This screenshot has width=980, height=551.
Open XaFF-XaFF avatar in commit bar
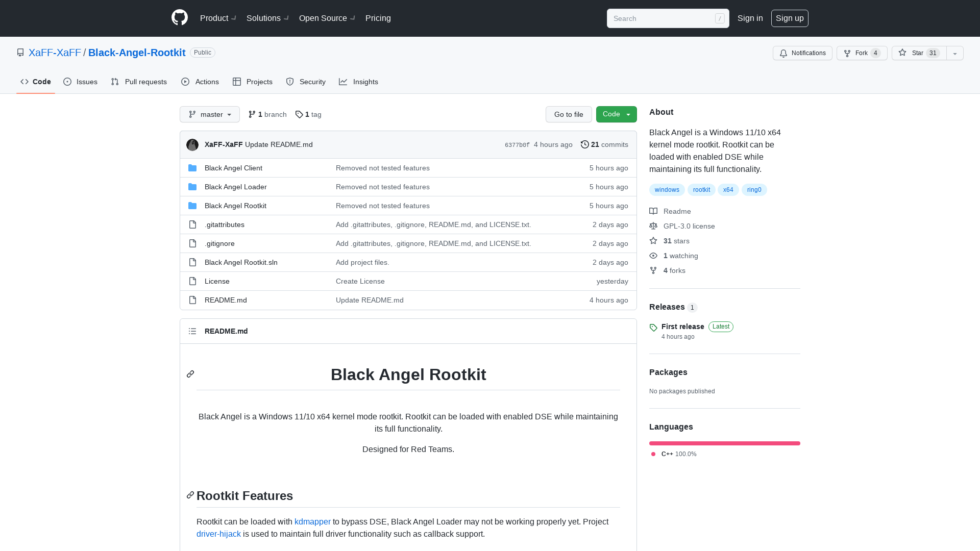(192, 145)
